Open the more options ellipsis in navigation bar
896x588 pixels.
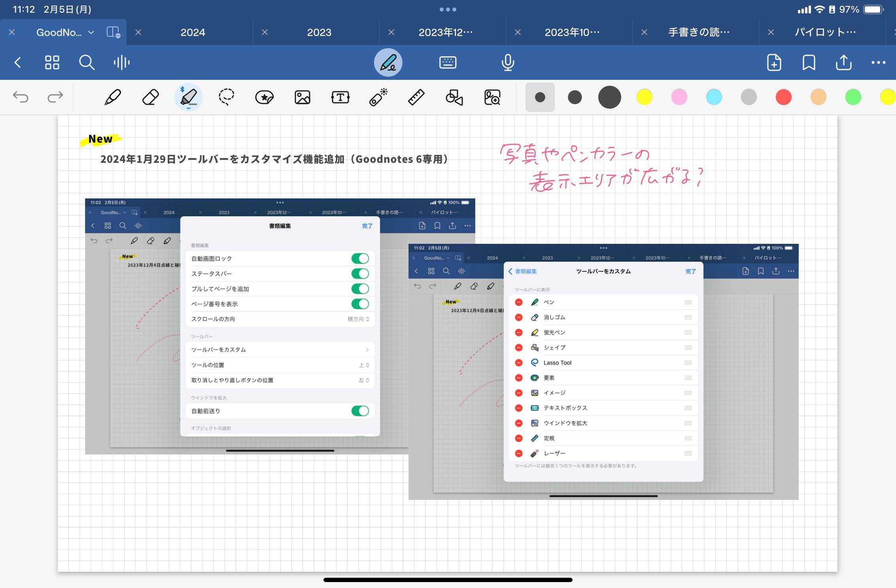tap(878, 62)
